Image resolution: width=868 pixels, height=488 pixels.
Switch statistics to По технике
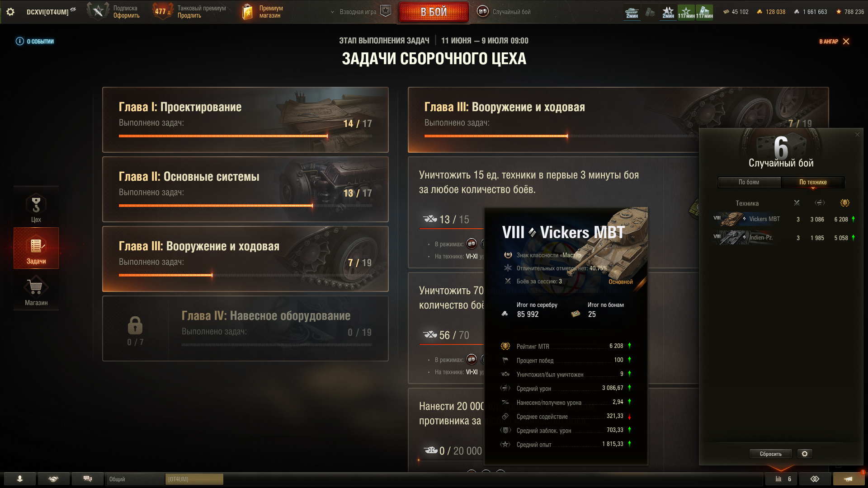coord(813,182)
